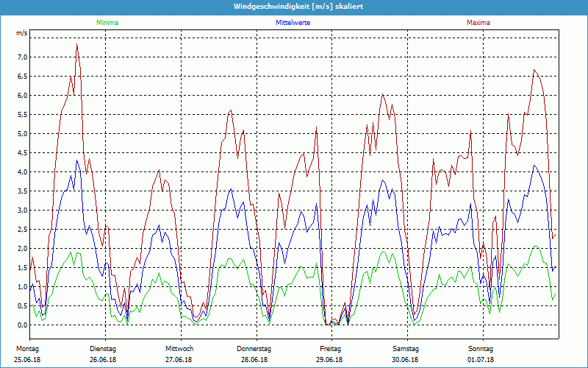This screenshot has height=368, width=588.
Task: Click the green Minima legend label
Action: coord(107,23)
